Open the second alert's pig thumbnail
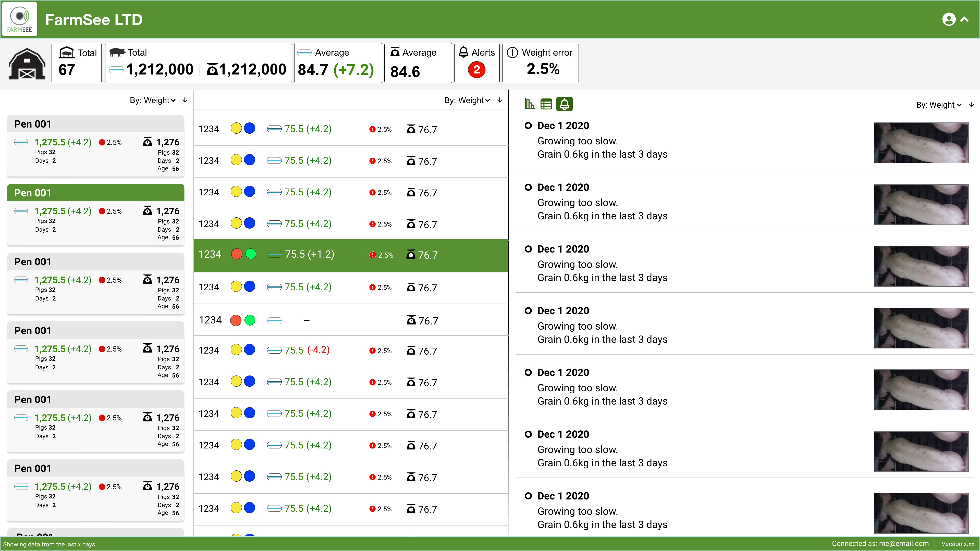Viewport: 980px width, 551px height. [x=921, y=205]
